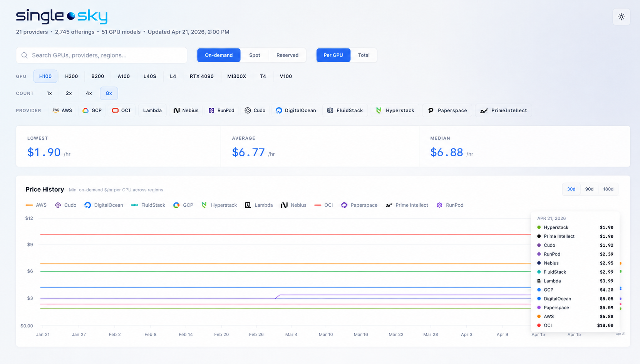Click the FluidStack logo in provider filter

click(x=330, y=110)
